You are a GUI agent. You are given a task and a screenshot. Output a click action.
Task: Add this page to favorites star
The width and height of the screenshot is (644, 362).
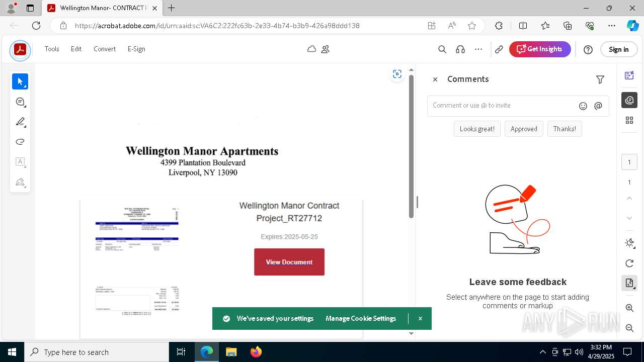(471, 26)
